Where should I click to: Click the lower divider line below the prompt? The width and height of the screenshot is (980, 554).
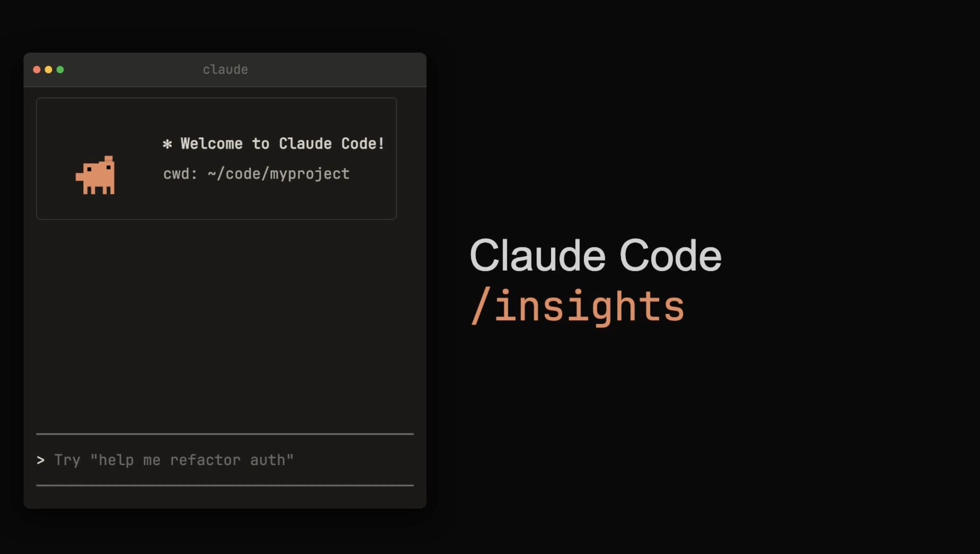[224, 485]
